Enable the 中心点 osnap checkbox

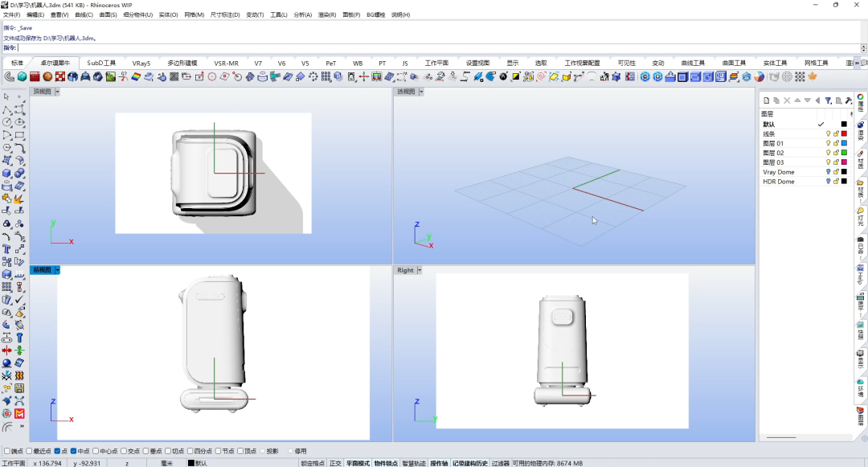96,451
